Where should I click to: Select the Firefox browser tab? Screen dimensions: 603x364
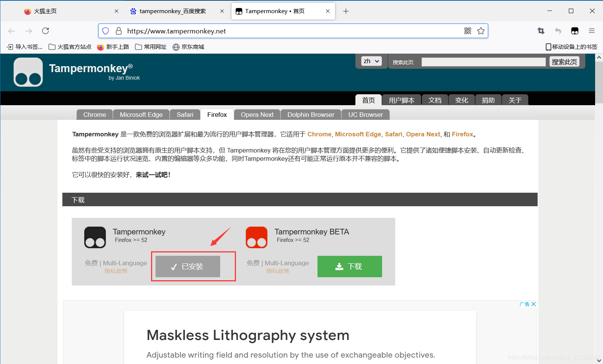click(x=217, y=115)
